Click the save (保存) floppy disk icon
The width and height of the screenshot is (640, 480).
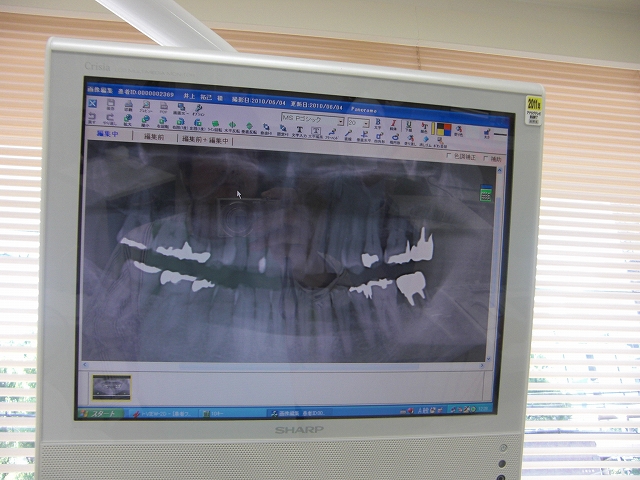(x=111, y=103)
